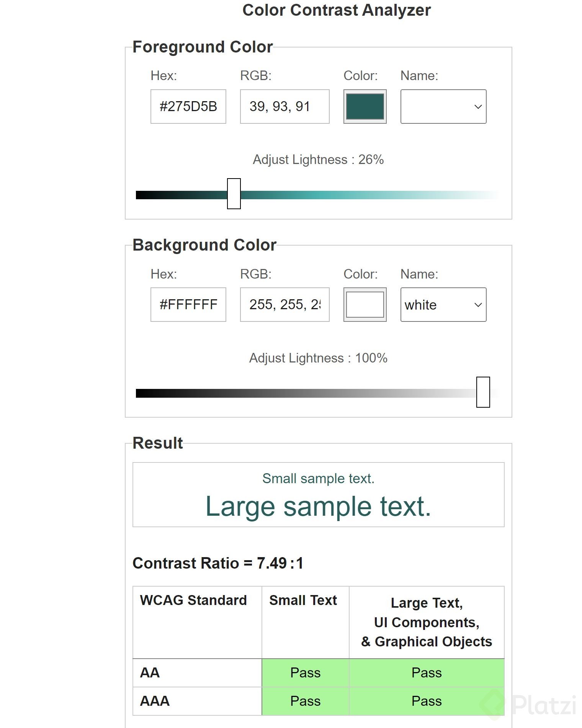The image size is (582, 728).
Task: Click the Small sample text preview
Action: tap(318, 479)
